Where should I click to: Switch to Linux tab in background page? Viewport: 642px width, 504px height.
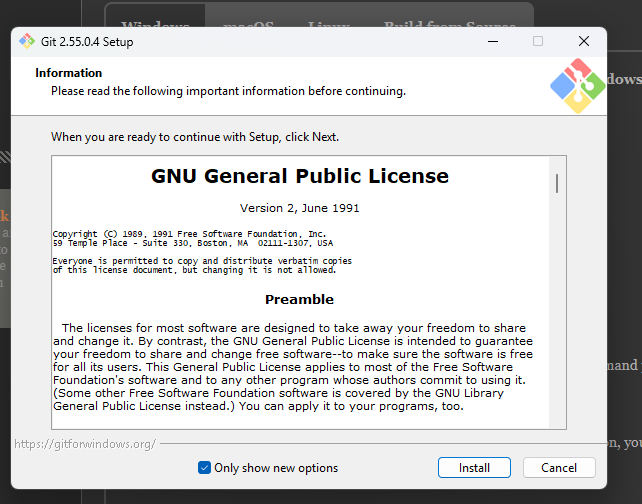(x=329, y=25)
